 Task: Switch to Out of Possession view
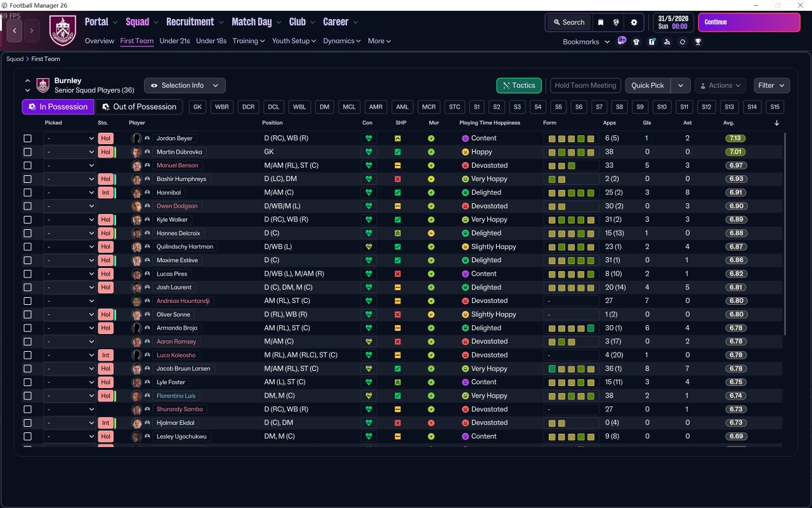point(139,107)
